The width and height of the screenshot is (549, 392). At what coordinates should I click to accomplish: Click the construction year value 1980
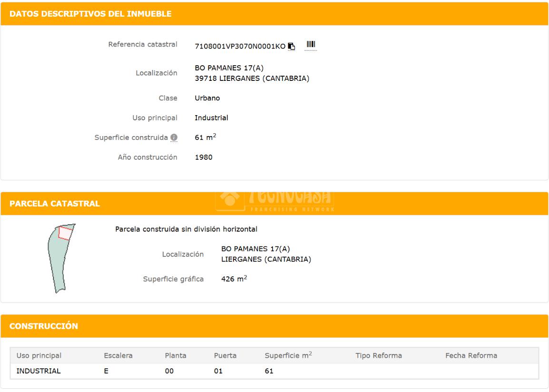click(204, 157)
